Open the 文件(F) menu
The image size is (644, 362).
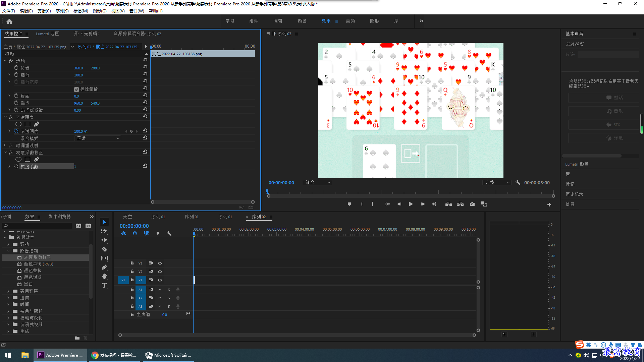pos(9,11)
